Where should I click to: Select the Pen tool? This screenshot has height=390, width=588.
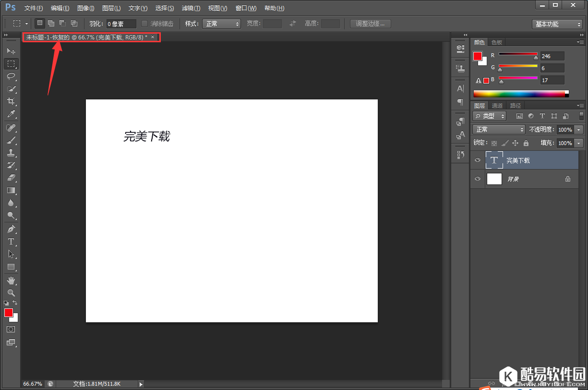tap(11, 229)
